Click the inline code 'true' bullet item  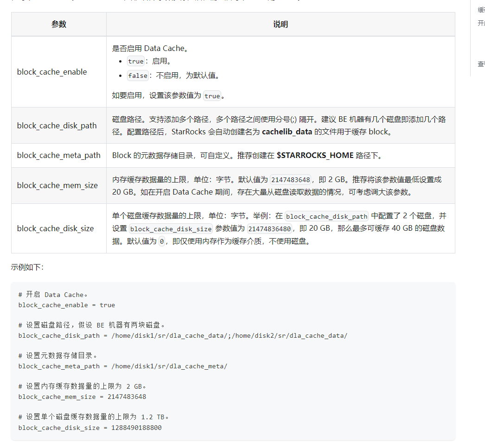[136, 61]
